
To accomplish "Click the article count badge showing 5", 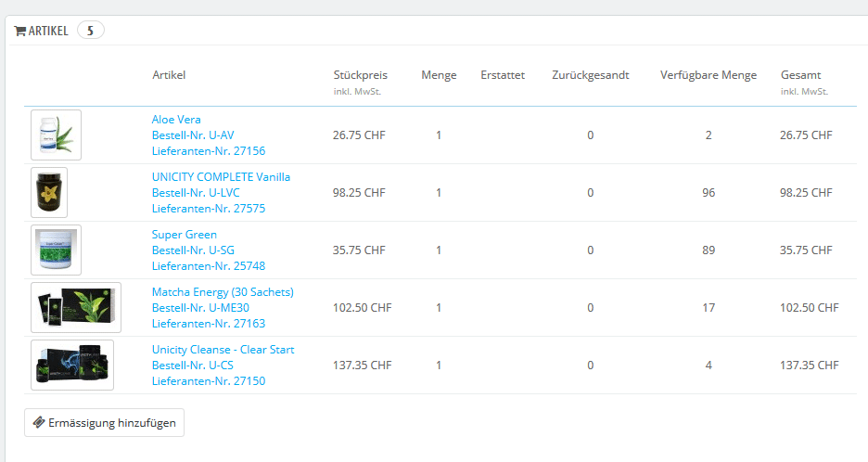I will click(90, 31).
